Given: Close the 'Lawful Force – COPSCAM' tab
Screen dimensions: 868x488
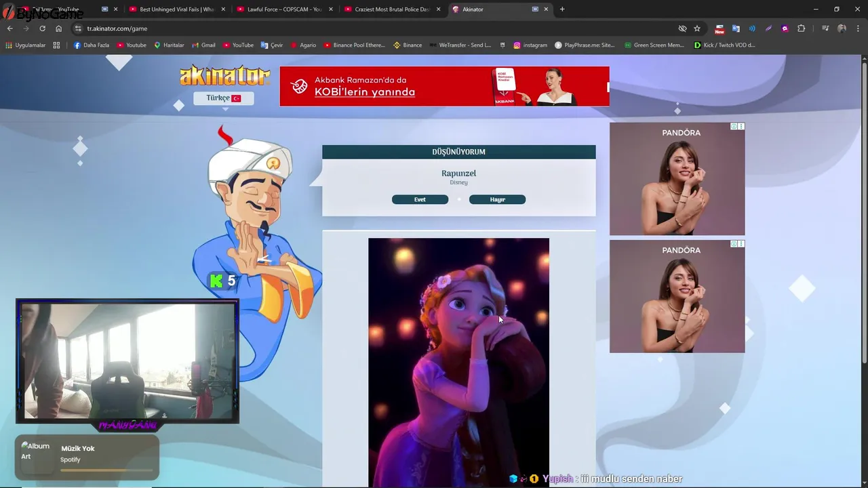Looking at the screenshot, I should coord(331,9).
